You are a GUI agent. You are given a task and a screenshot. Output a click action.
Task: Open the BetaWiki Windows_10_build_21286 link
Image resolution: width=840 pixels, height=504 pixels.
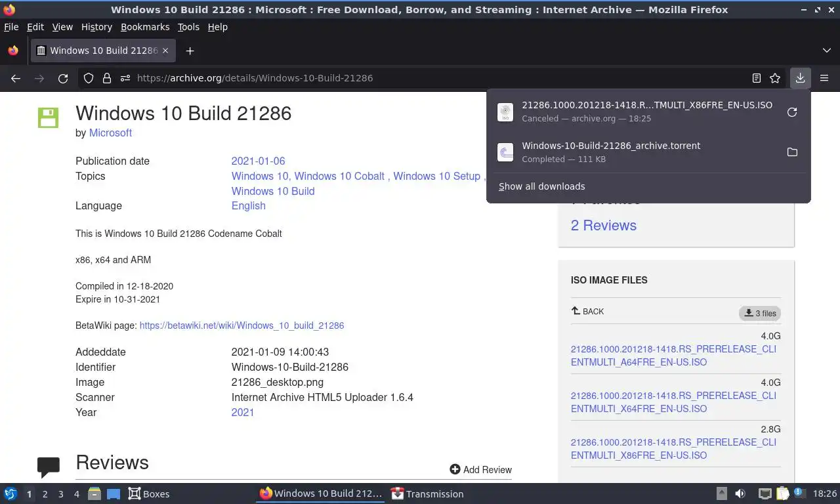click(x=241, y=325)
